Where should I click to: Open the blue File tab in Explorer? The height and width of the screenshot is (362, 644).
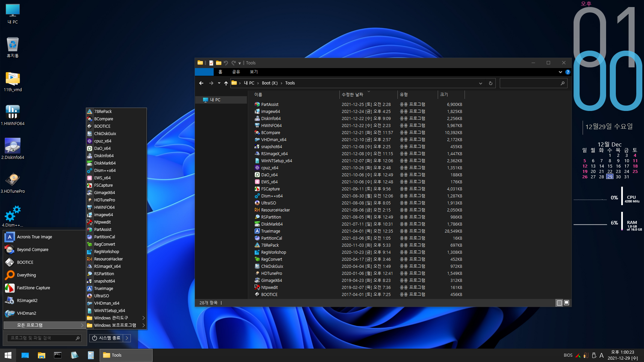tap(204, 72)
